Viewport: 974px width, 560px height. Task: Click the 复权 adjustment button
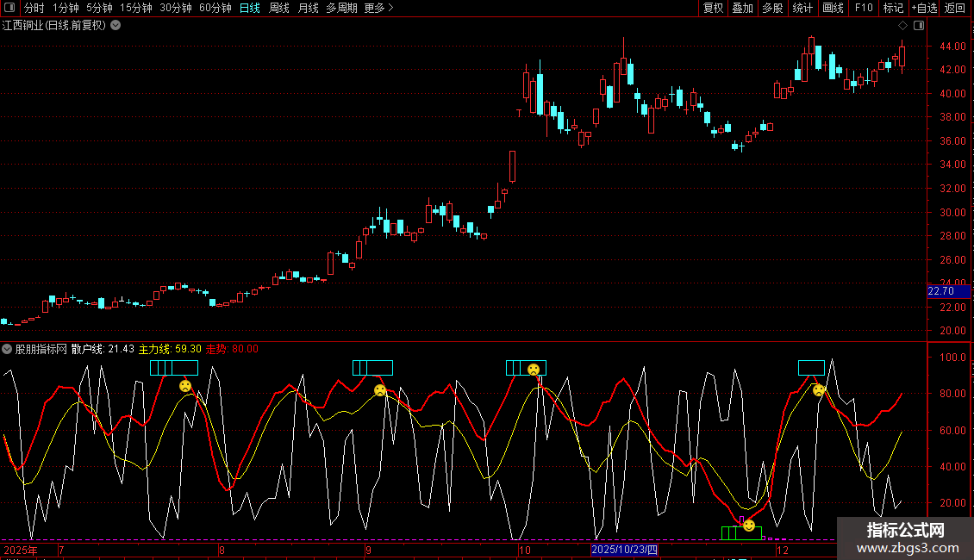tap(713, 8)
